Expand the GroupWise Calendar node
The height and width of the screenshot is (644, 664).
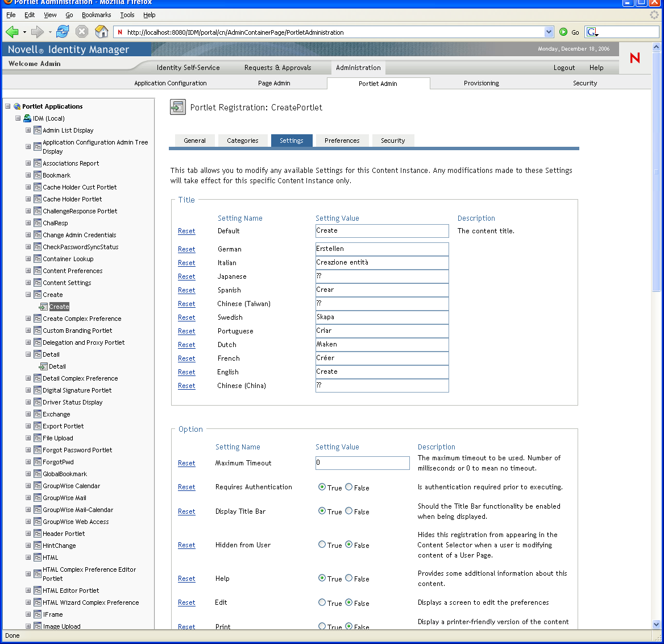pyautogui.click(x=28, y=485)
